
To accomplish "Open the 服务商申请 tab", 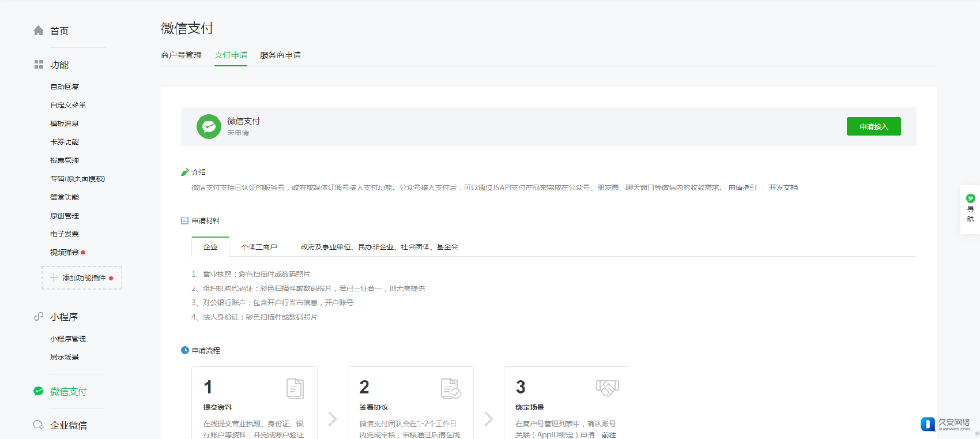I will tap(280, 55).
